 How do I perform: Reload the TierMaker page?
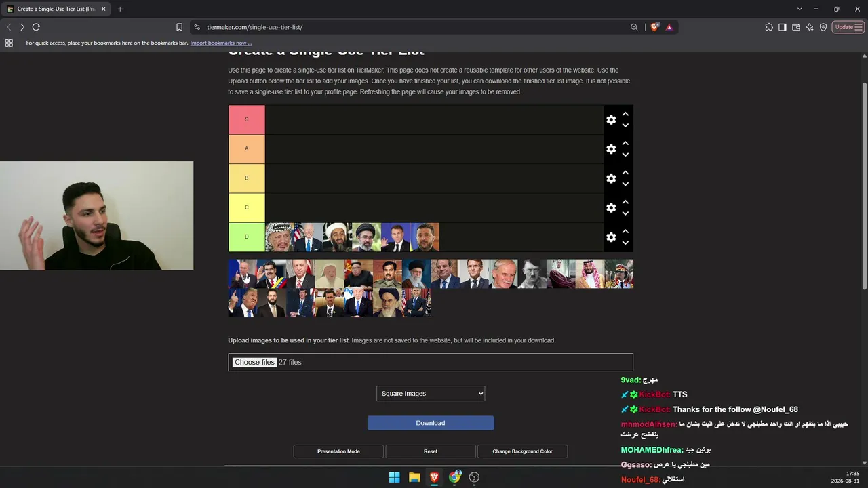36,27
